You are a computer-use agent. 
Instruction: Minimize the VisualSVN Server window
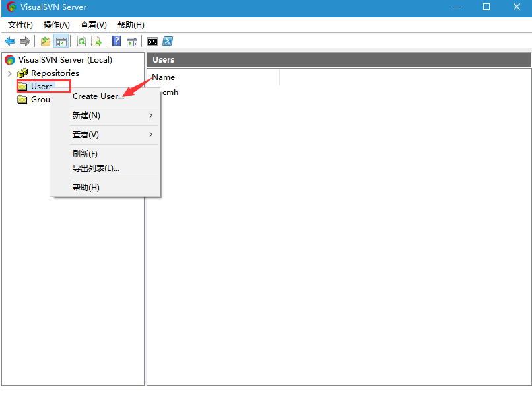coord(457,7)
